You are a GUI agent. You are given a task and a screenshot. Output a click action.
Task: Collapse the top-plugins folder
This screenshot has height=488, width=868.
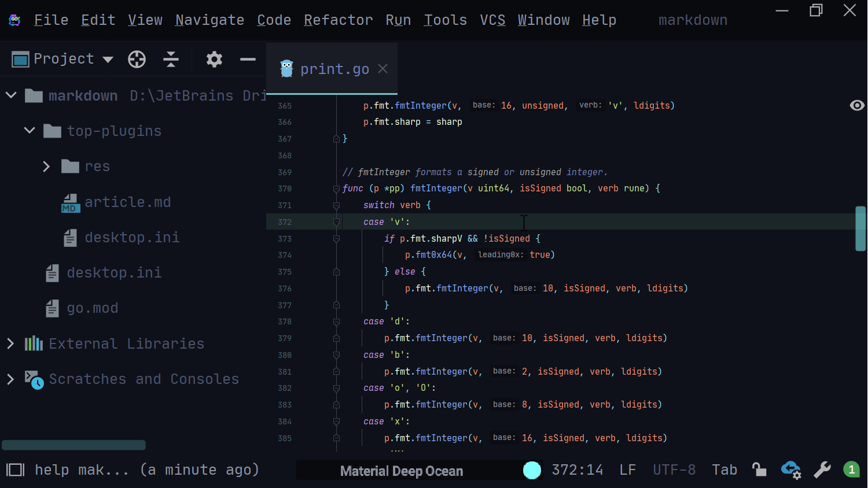30,131
